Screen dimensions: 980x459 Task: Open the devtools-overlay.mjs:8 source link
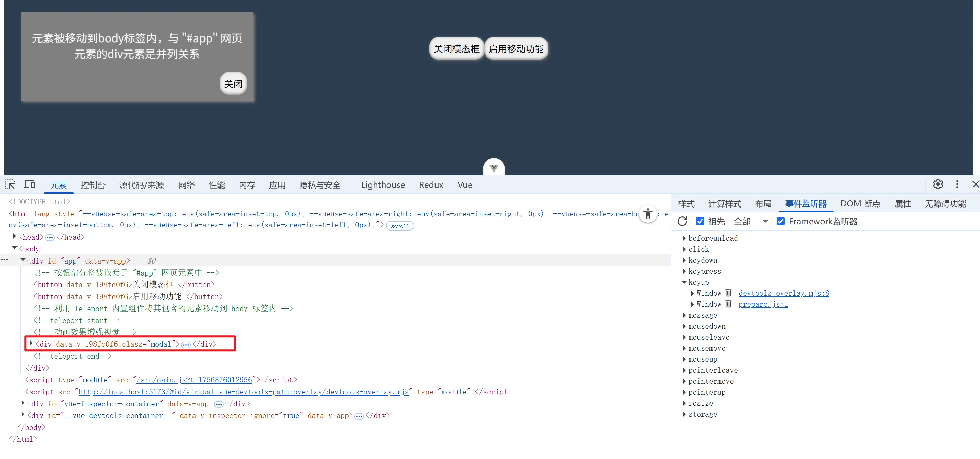coord(783,293)
